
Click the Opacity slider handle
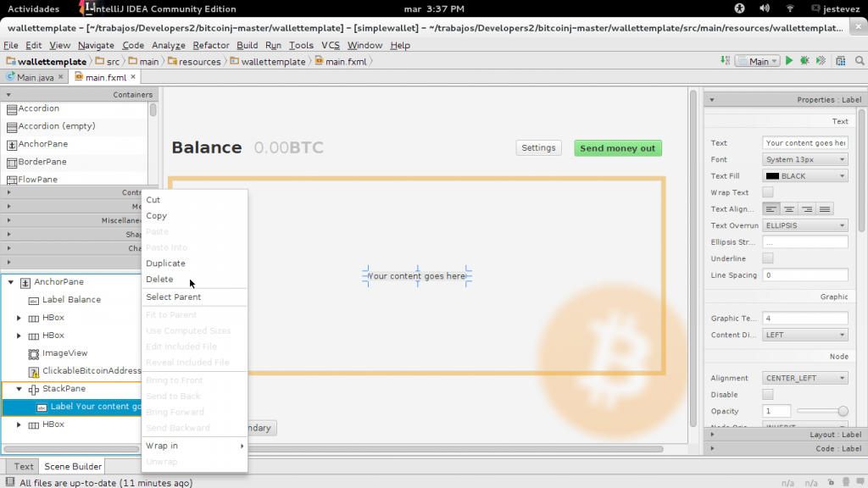[843, 411]
